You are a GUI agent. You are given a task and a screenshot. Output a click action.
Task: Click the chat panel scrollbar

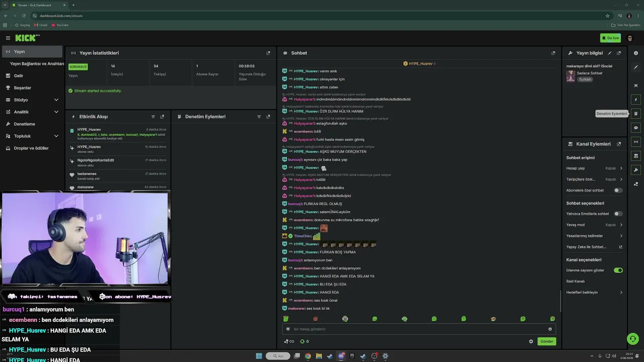560,301
